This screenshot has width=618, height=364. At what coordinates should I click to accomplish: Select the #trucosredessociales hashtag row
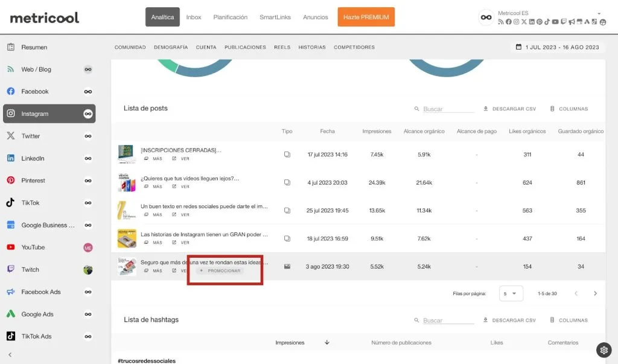(147, 360)
